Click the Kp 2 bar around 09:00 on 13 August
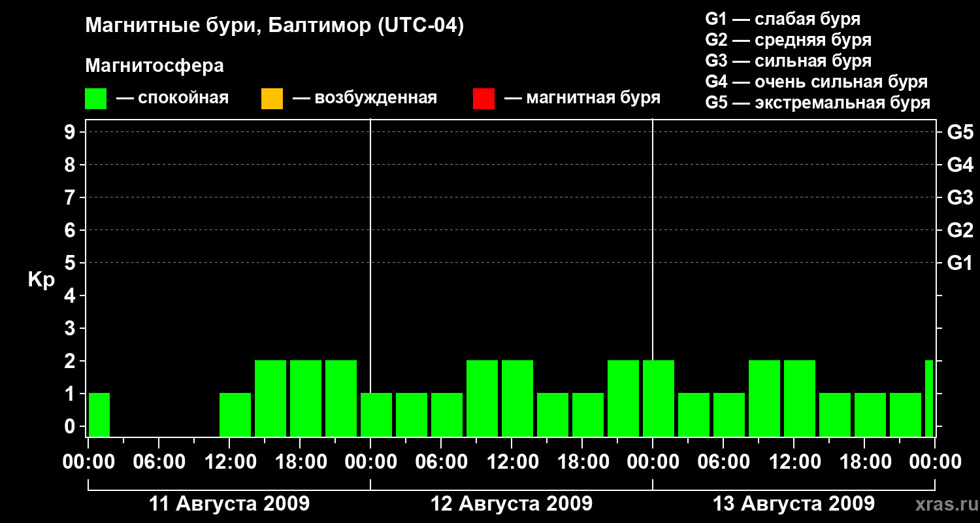This screenshot has height=523, width=980. coord(764,398)
